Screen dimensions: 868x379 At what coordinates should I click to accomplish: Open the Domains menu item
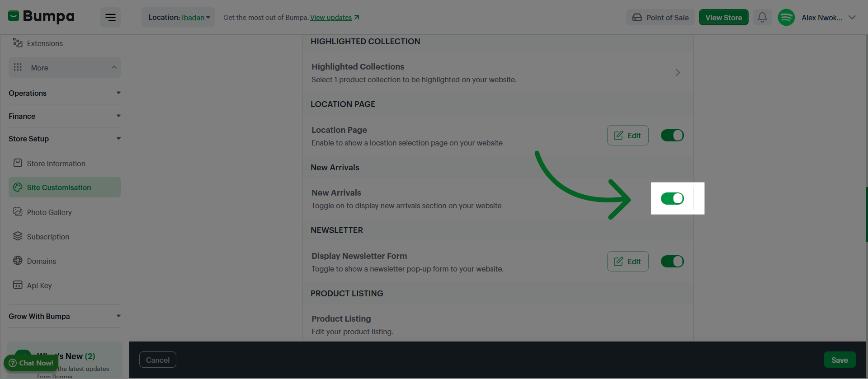click(65, 261)
